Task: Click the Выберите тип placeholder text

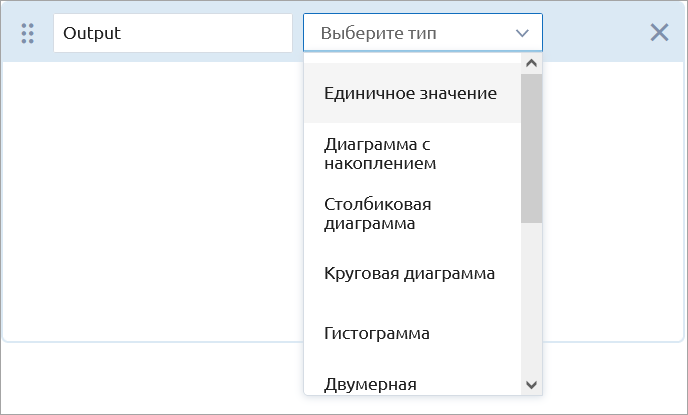Action: tap(379, 33)
